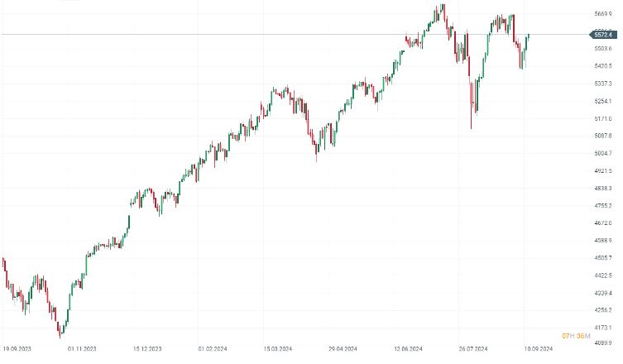The width and height of the screenshot is (623, 364).
Task: Select the 01.02.2024 date on time axis
Action: pyautogui.click(x=213, y=349)
